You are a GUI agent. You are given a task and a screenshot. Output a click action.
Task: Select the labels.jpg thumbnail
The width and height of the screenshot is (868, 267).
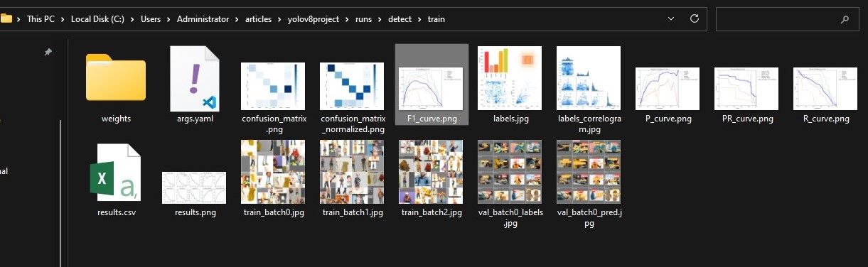tap(510, 78)
